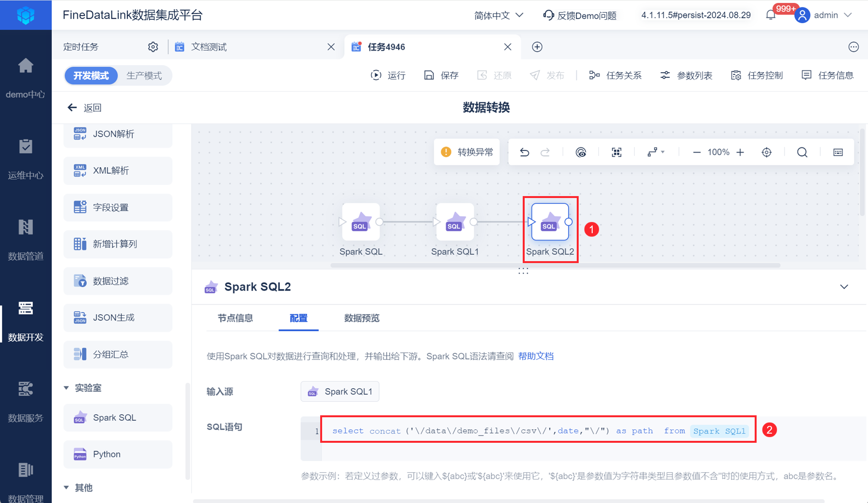This screenshot has height=503, width=868.
Task: Select the JSON解析 operator
Action: point(118,134)
